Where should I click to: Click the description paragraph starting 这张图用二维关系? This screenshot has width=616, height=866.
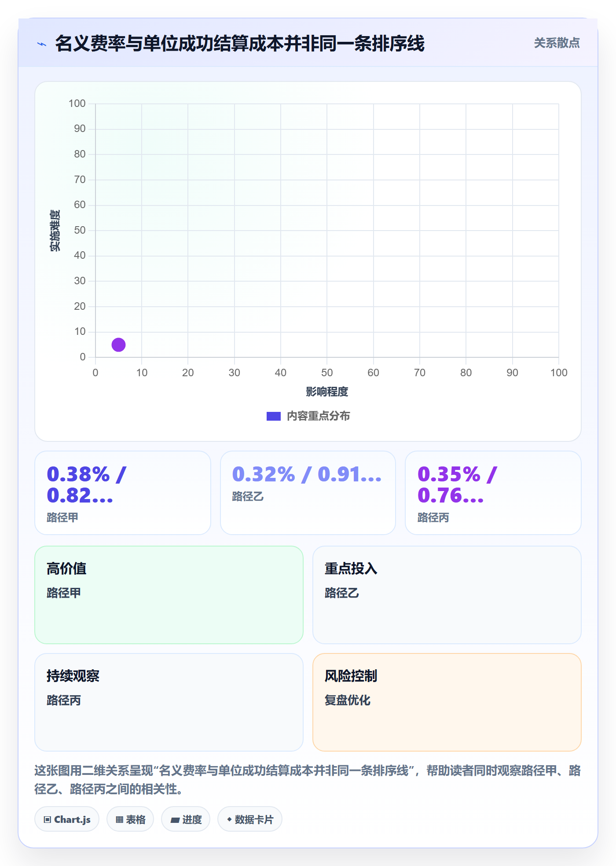click(308, 780)
